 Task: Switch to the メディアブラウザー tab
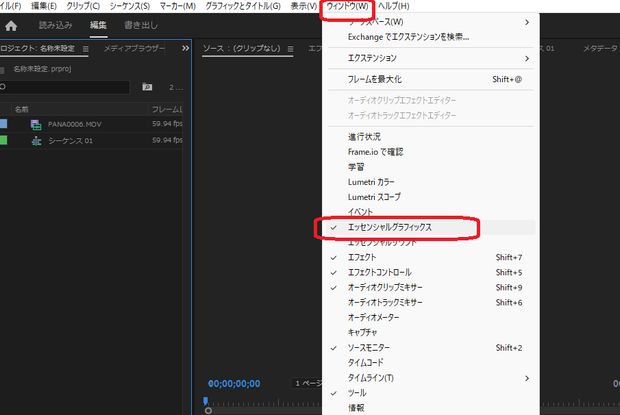click(x=134, y=49)
